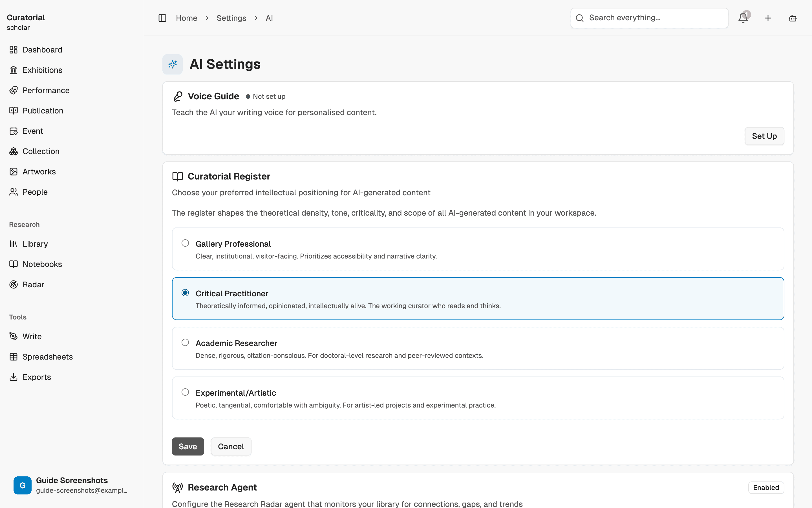Click the AI breadcrumb item

point(269,18)
